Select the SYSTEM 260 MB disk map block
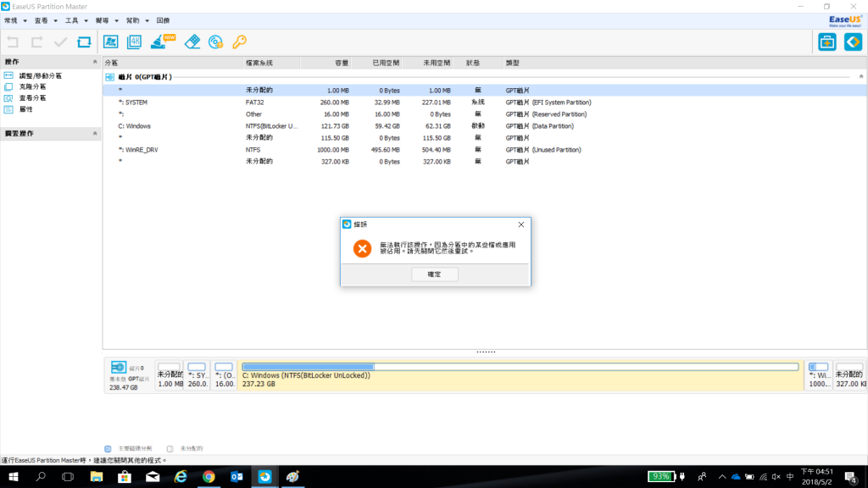 [x=197, y=375]
